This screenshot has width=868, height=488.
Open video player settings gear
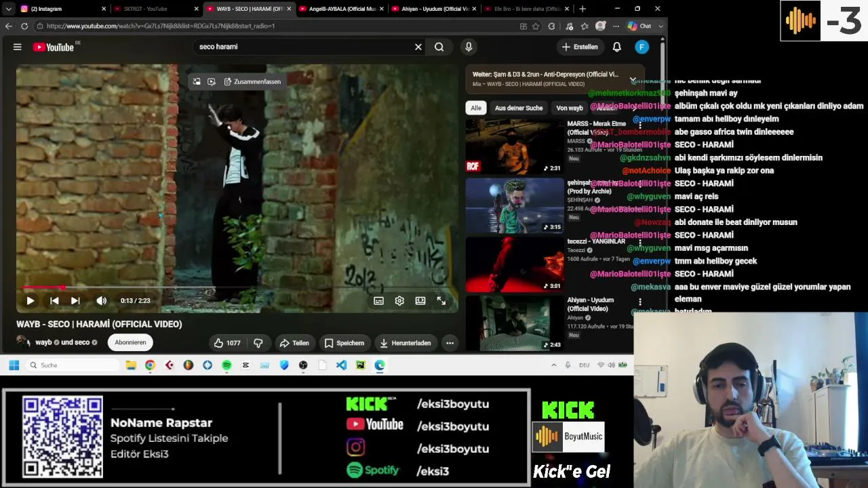pos(399,301)
